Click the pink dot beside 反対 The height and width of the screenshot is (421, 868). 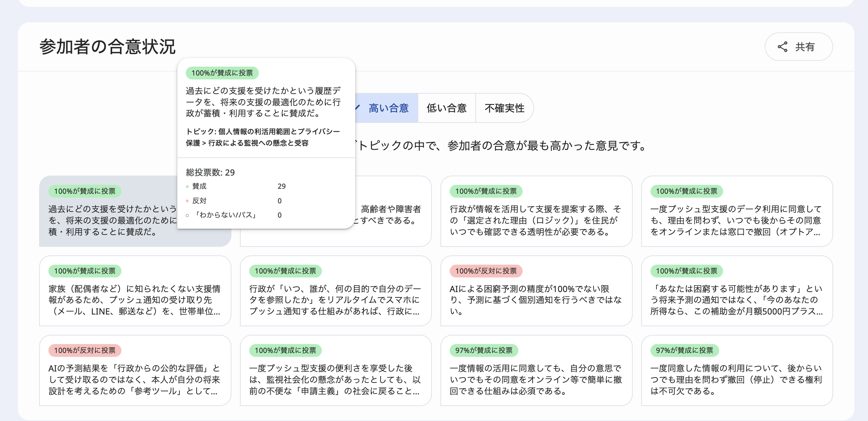point(187,201)
